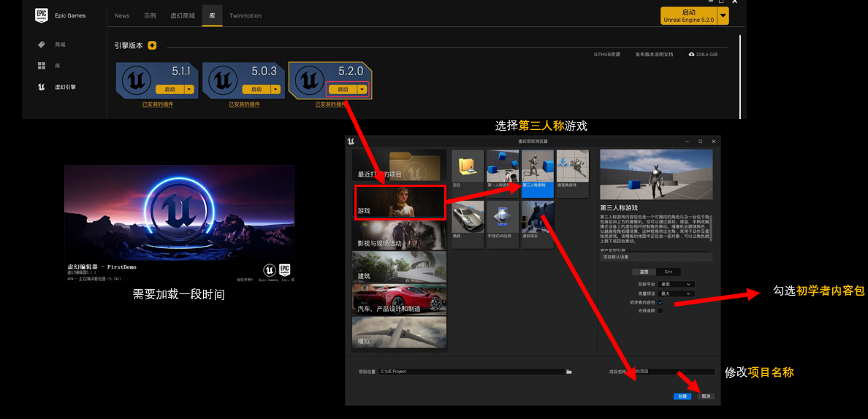The height and width of the screenshot is (419, 868).
Task: Launch engine 5.2.0 with 启动 button
Action: pos(343,89)
